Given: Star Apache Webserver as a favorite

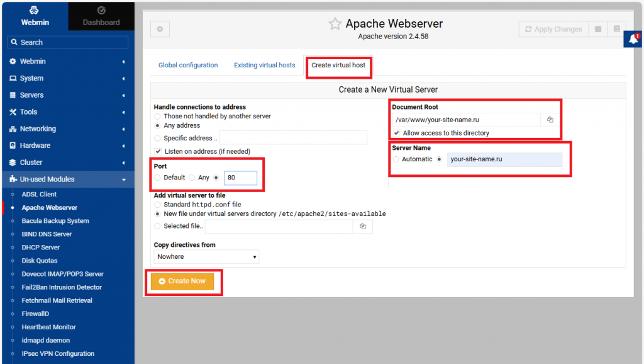Looking at the screenshot, I should 335,24.
